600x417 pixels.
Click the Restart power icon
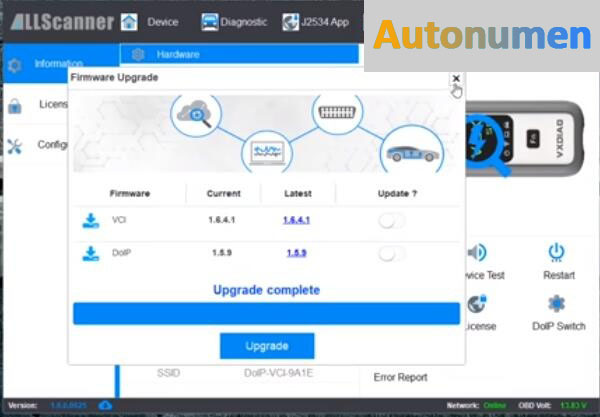click(x=556, y=252)
